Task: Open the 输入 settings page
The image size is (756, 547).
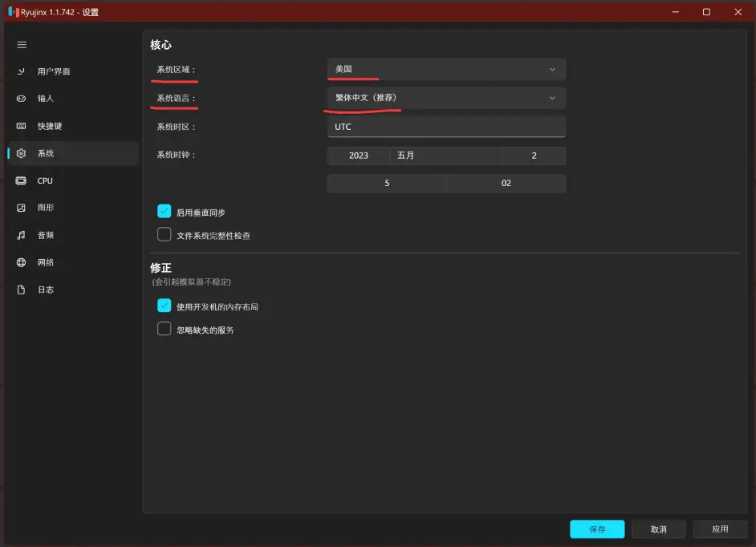Action: (73, 99)
